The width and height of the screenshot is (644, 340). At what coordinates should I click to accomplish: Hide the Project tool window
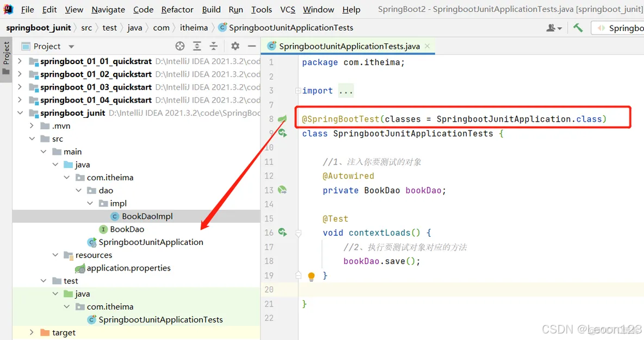pos(252,46)
